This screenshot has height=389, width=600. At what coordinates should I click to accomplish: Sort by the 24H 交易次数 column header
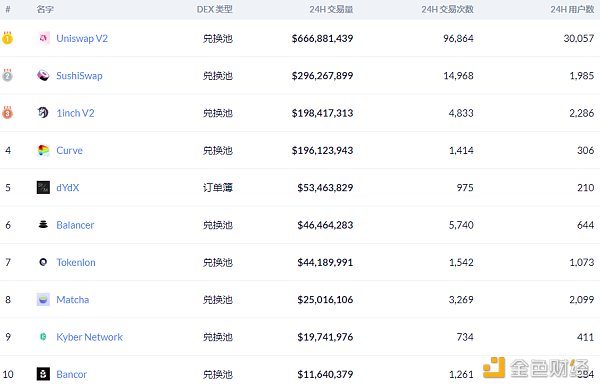pyautogui.click(x=447, y=9)
